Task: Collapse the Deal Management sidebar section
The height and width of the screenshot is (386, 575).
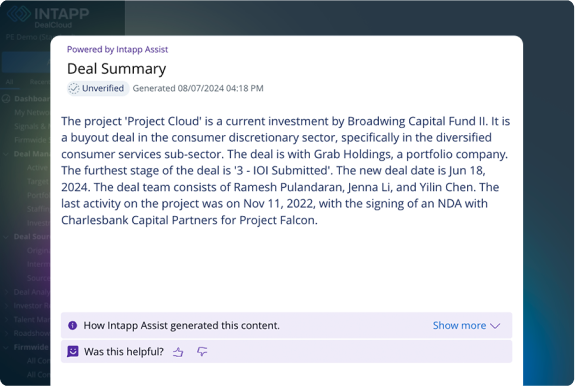Action: (6, 154)
